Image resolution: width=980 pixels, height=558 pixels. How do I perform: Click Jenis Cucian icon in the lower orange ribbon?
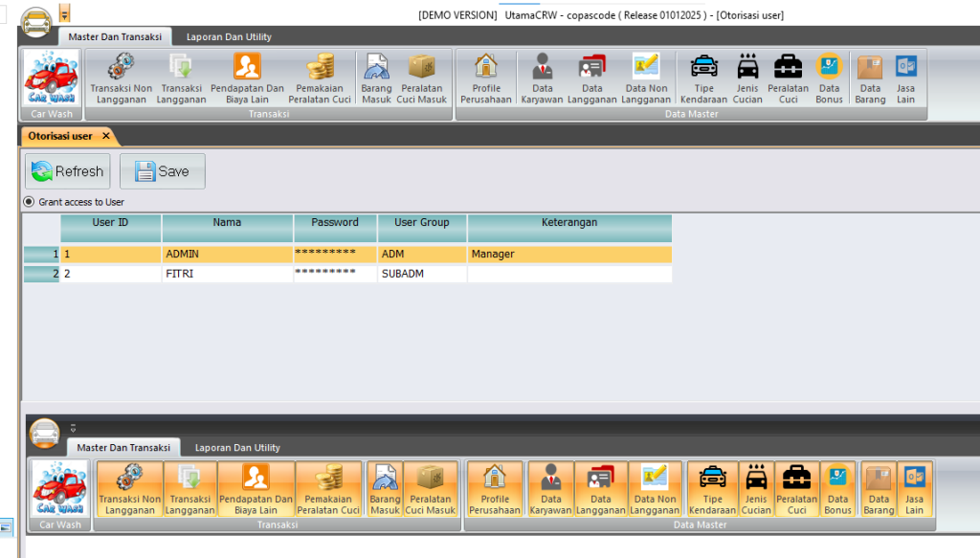tap(756, 489)
